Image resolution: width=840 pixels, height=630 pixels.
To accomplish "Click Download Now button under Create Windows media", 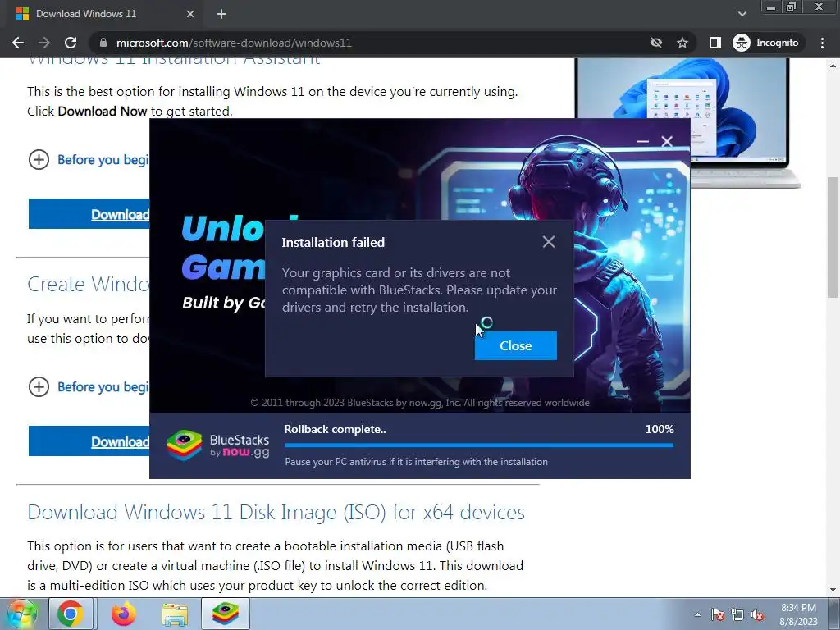I will point(89,441).
